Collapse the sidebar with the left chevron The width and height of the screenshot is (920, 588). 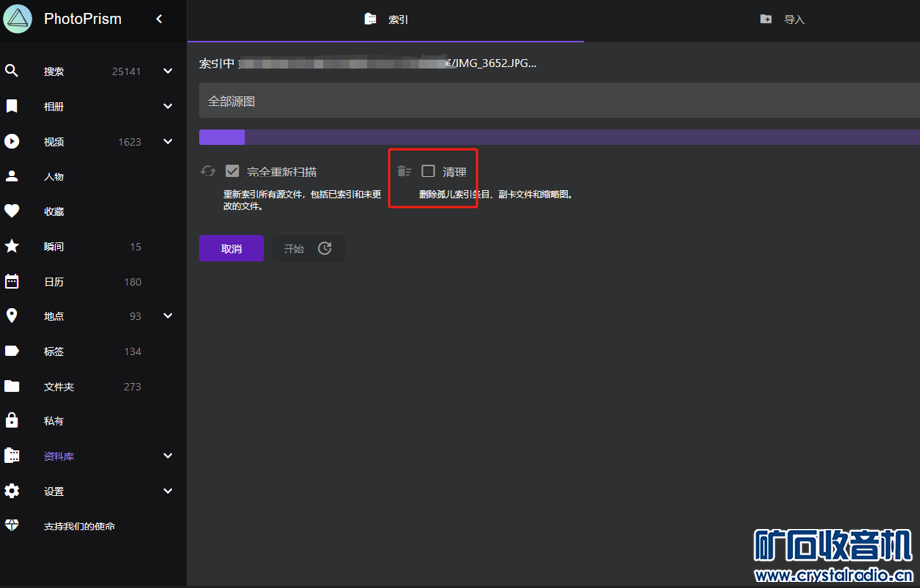click(159, 19)
